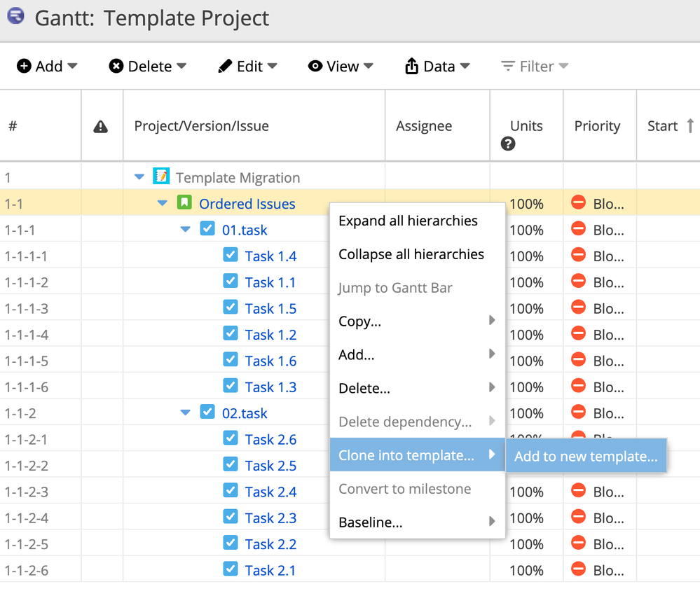Collapse the Template Migration tree node

click(139, 177)
